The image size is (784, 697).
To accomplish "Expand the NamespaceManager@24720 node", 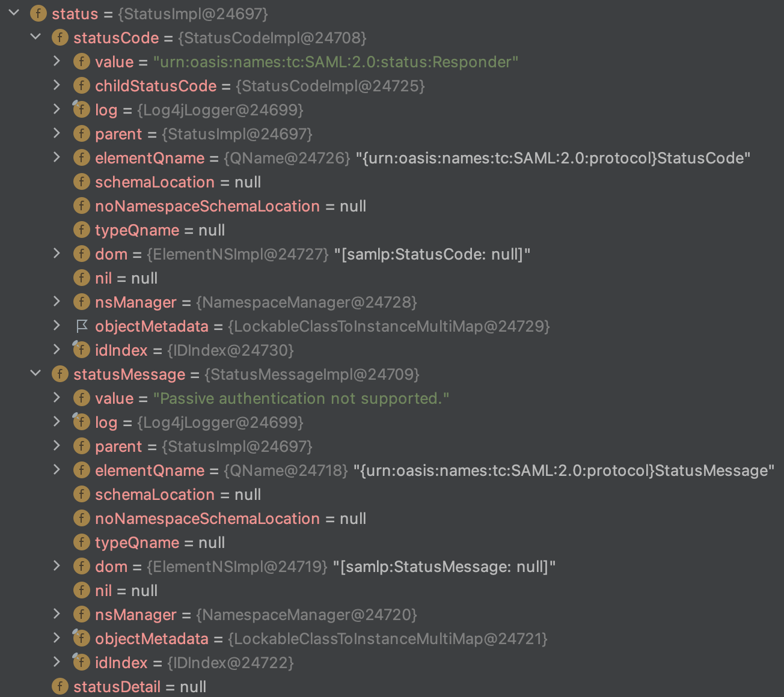I will click(x=57, y=613).
